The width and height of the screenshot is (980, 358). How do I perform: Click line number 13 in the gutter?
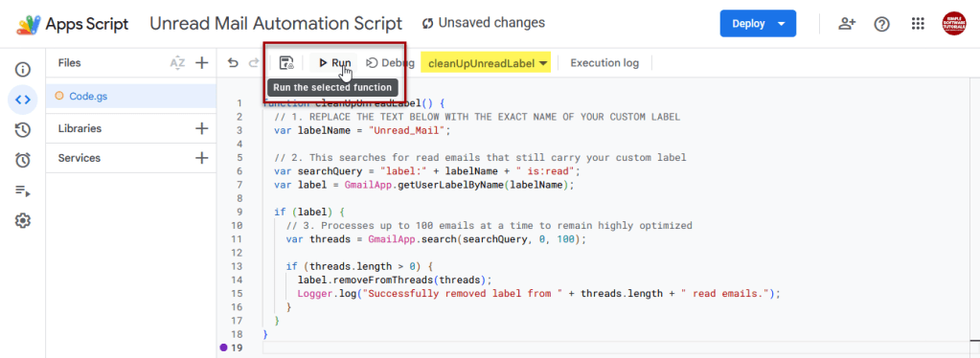pyautogui.click(x=237, y=266)
